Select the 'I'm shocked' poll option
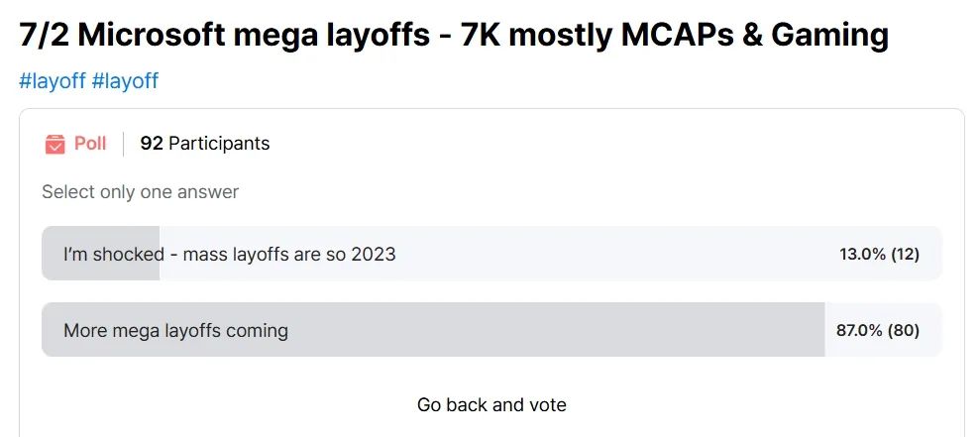The image size is (980, 437). [x=491, y=254]
